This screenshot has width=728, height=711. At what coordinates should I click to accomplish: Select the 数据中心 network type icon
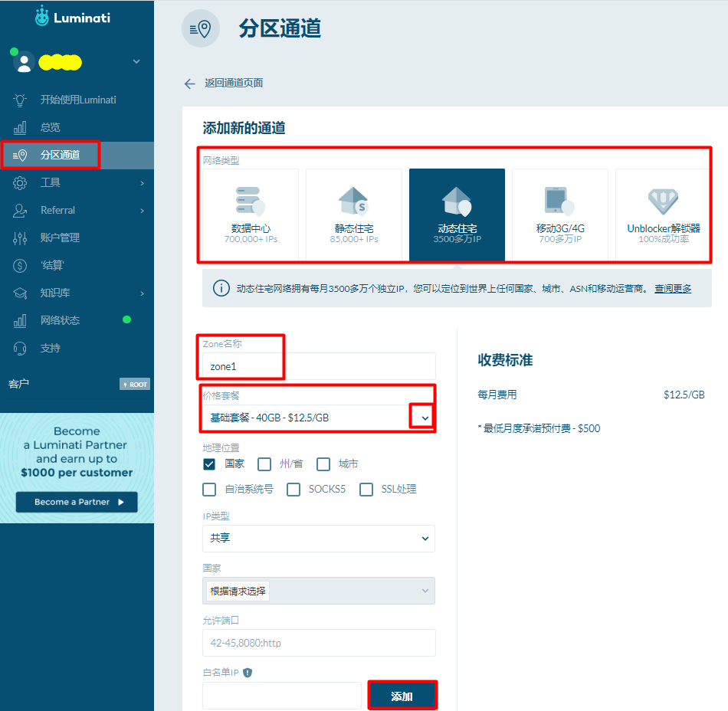pos(251,213)
